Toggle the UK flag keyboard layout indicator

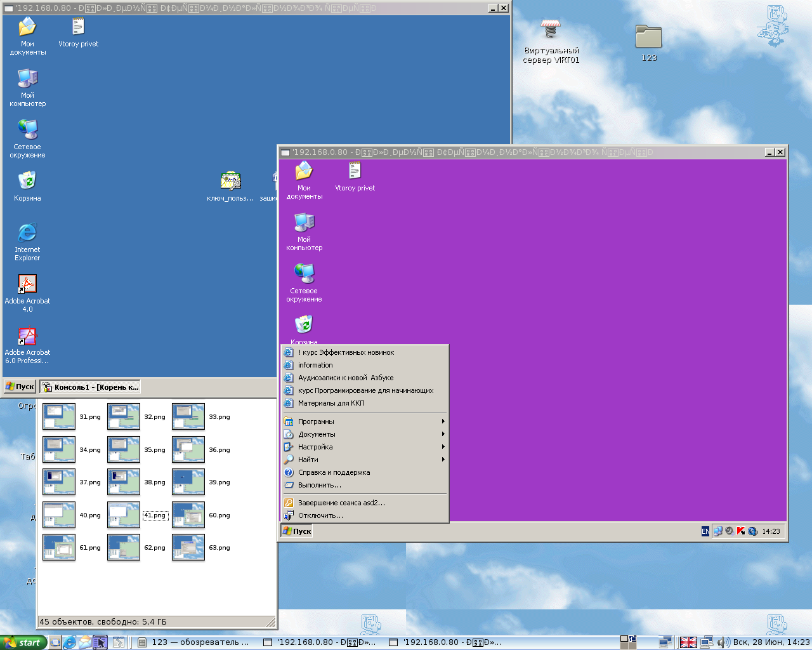[688, 642]
